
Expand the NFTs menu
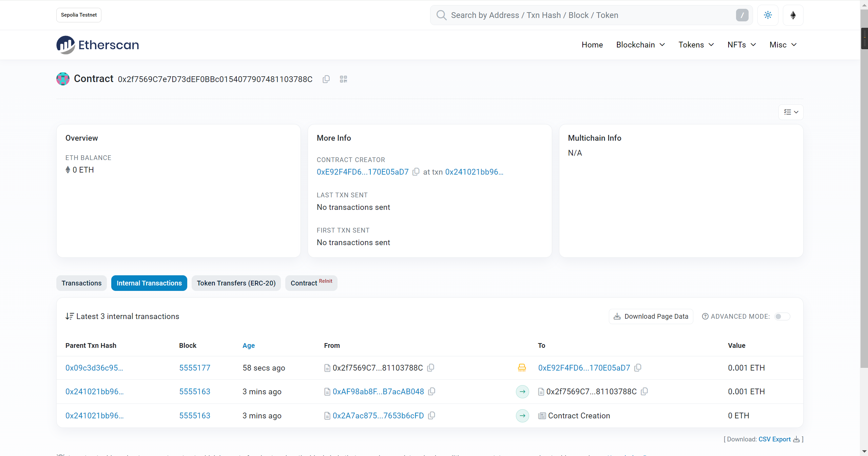click(x=742, y=45)
